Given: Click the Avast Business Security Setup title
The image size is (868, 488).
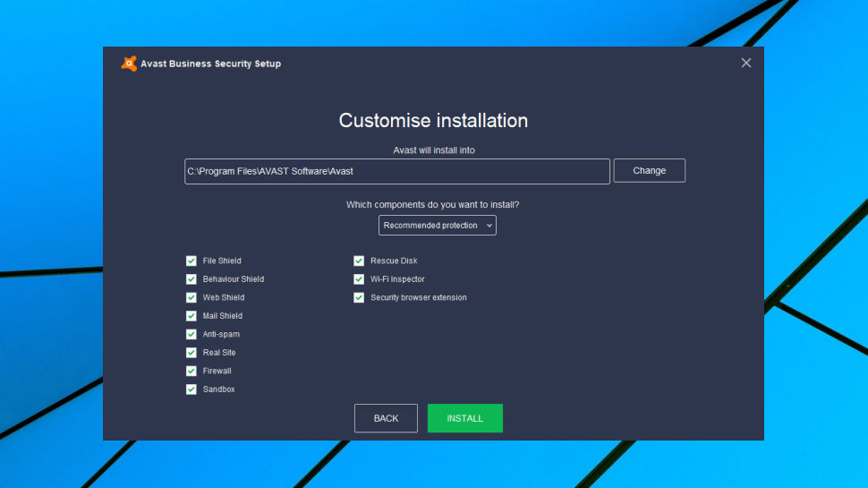Looking at the screenshot, I should (211, 64).
